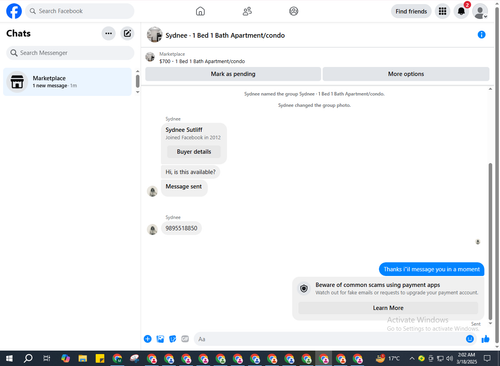The height and width of the screenshot is (366, 500).
Task: Open conversation header group photo
Action: point(155,35)
